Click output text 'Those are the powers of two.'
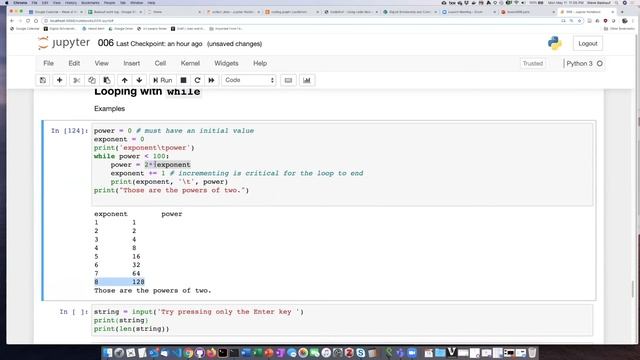Screen dimensions: 640x360 [x=153, y=290]
